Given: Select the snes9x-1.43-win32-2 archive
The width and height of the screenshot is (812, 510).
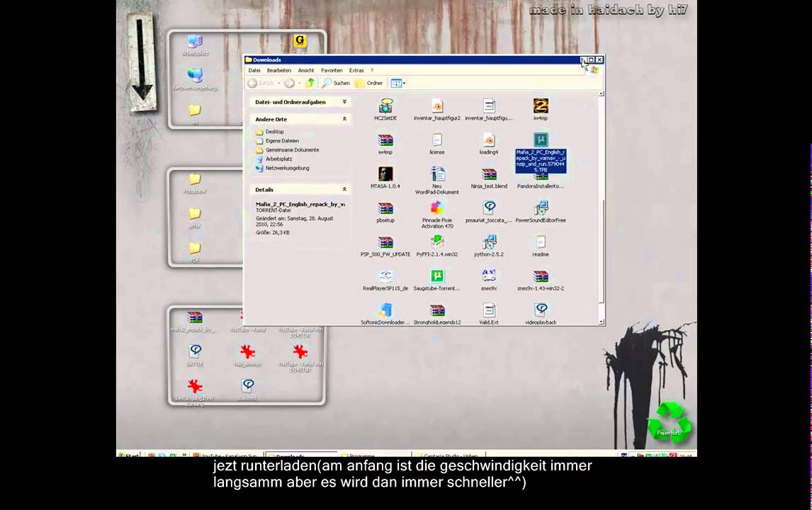Looking at the screenshot, I should coord(541,280).
